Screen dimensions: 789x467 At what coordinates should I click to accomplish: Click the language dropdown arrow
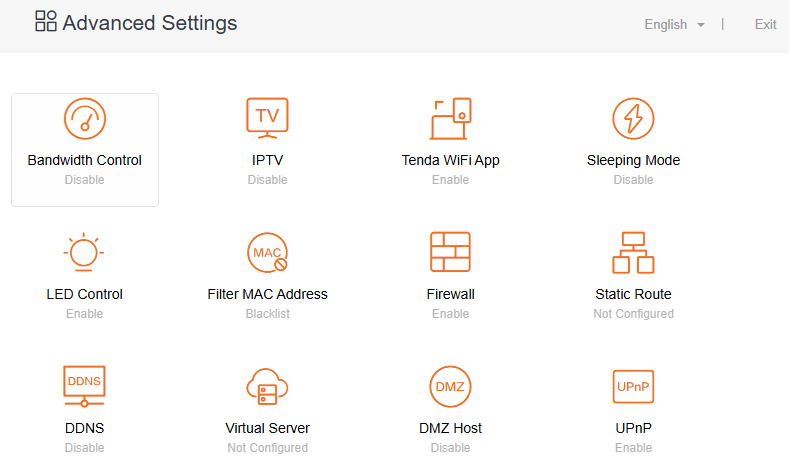click(x=701, y=25)
